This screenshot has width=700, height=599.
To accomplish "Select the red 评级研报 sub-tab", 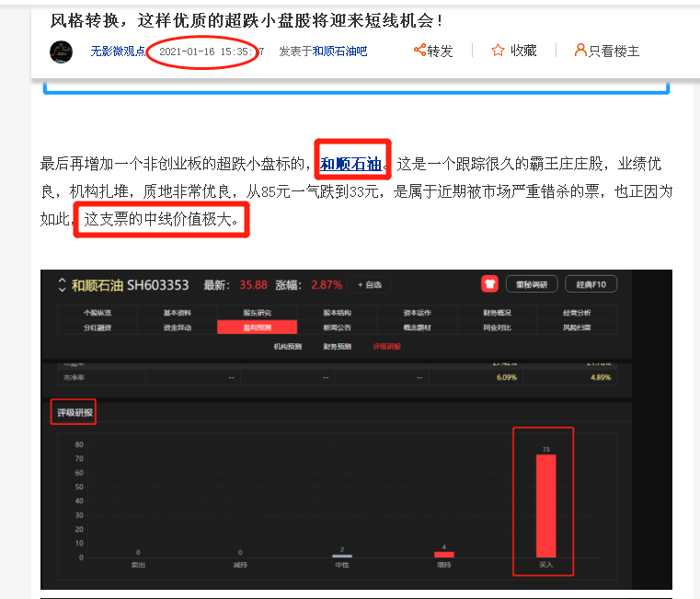I will tap(386, 347).
